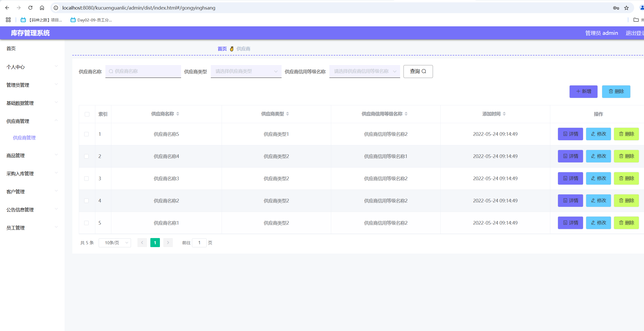Viewport: 644px width, 331px height.
Task: Open browser home page icon
Action: [x=42, y=8]
